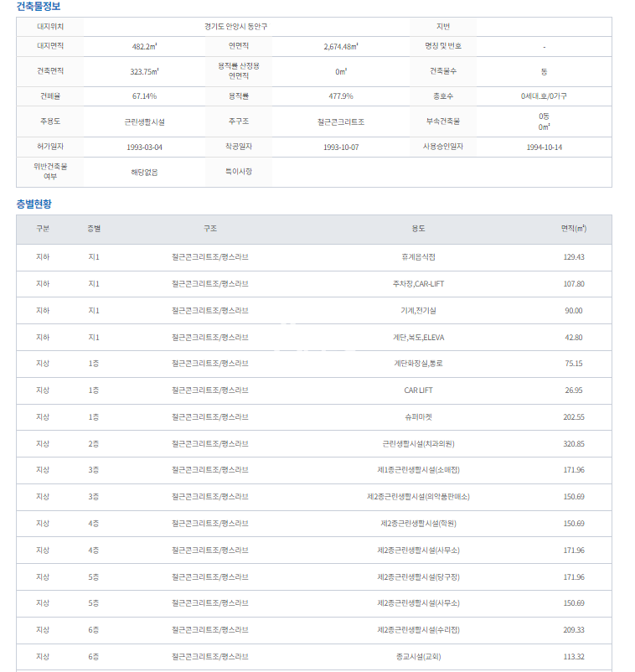This screenshot has height=672, width=635.
Task: Click the 종교시설(교회) usage cell
Action: 418,657
